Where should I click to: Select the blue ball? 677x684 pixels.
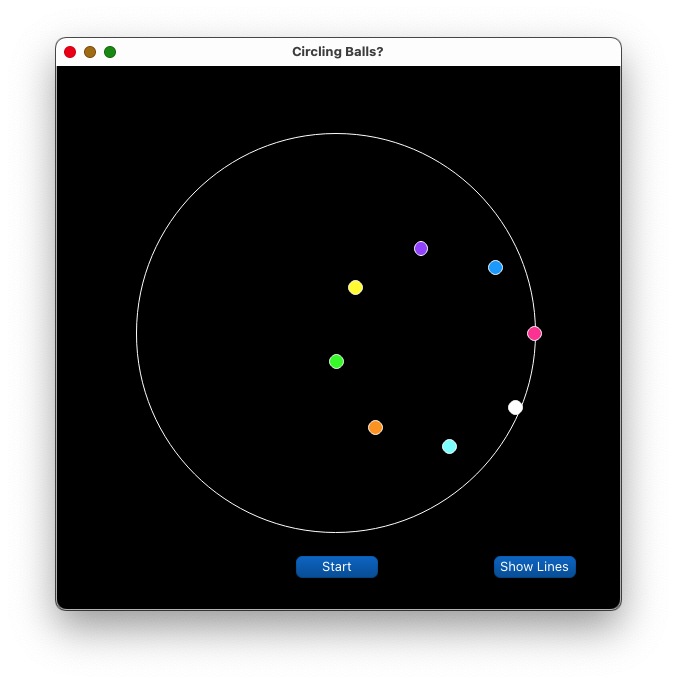coord(495,268)
